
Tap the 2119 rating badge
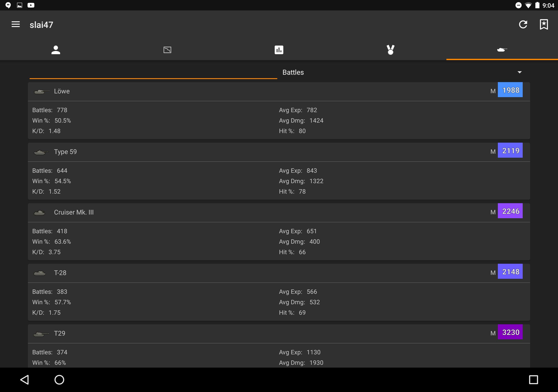pos(510,150)
